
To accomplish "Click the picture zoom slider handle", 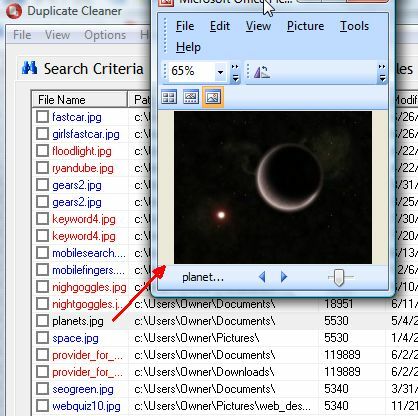I will click(x=339, y=277).
